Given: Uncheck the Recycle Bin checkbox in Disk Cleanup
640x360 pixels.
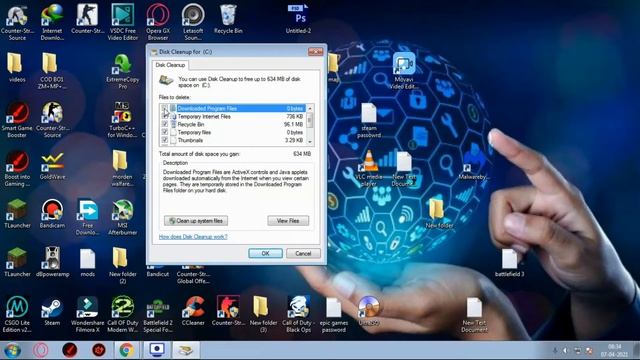Looking at the screenshot, I should [x=164, y=124].
